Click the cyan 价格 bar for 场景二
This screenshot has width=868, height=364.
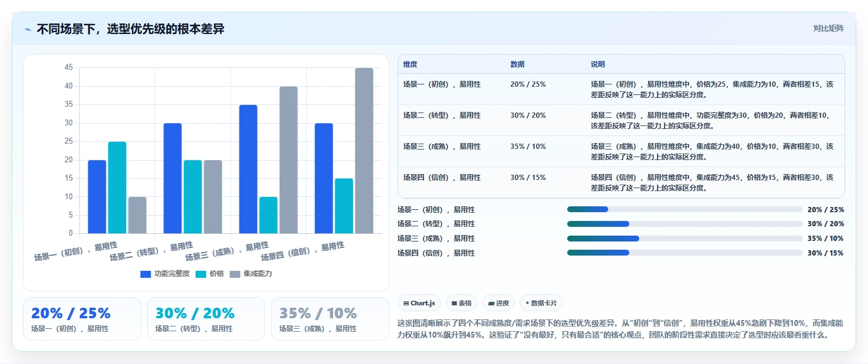[193, 197]
